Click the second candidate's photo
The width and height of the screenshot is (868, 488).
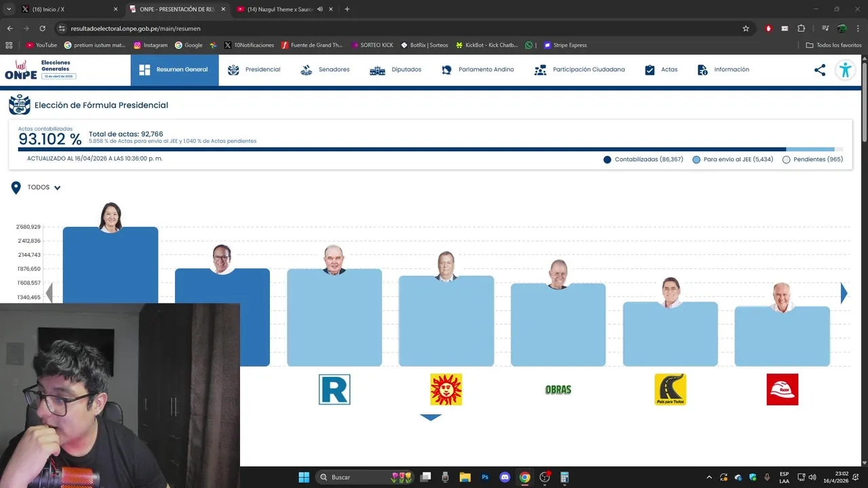[222, 260]
